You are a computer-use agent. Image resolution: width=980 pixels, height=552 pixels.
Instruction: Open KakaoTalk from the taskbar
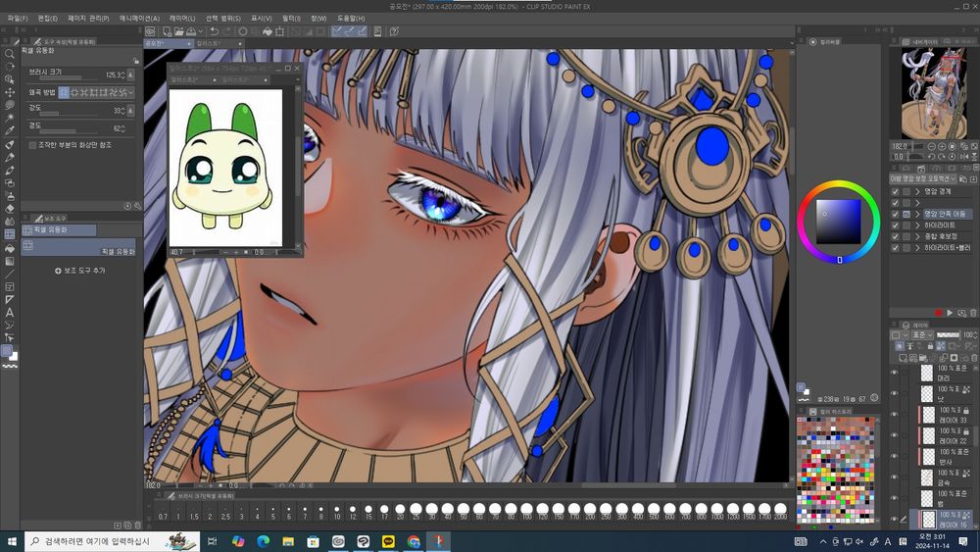pos(388,541)
